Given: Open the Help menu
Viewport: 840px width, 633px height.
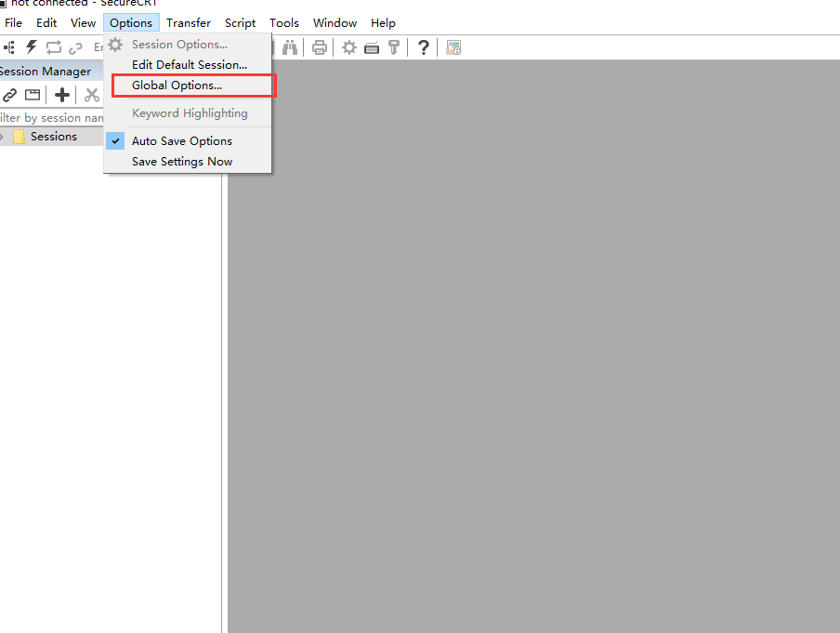Looking at the screenshot, I should click(x=383, y=23).
